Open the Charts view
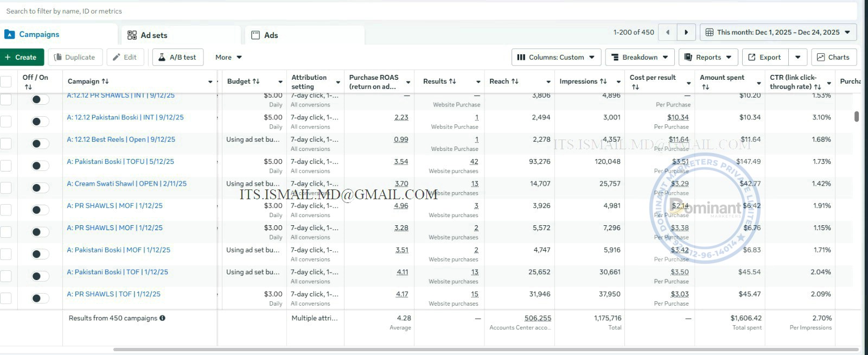The width and height of the screenshot is (868, 355). 833,57
